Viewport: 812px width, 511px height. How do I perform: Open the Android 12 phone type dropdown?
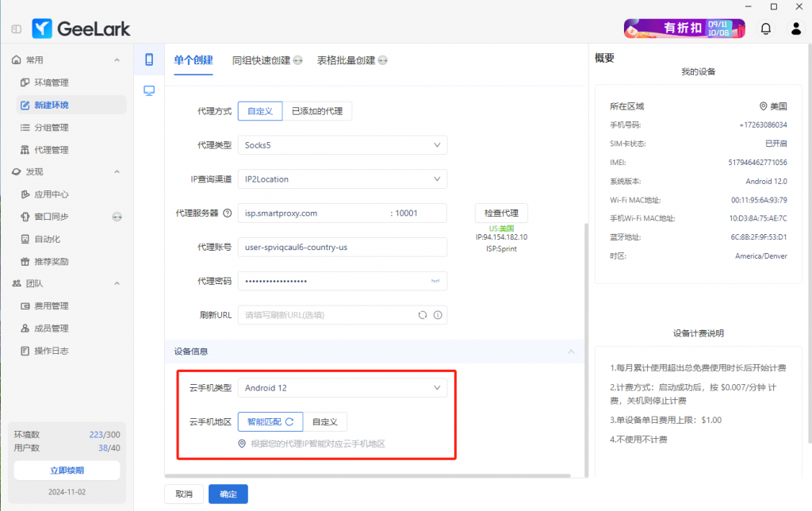(343, 388)
